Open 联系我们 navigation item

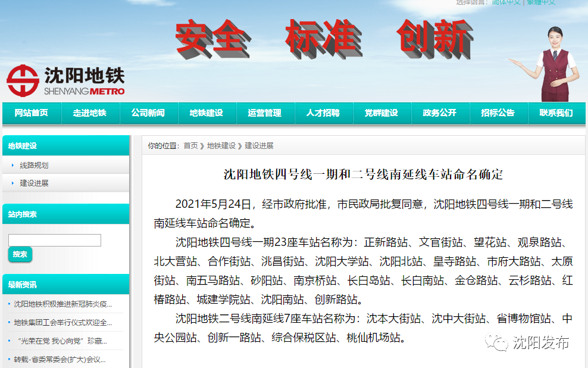556,113
